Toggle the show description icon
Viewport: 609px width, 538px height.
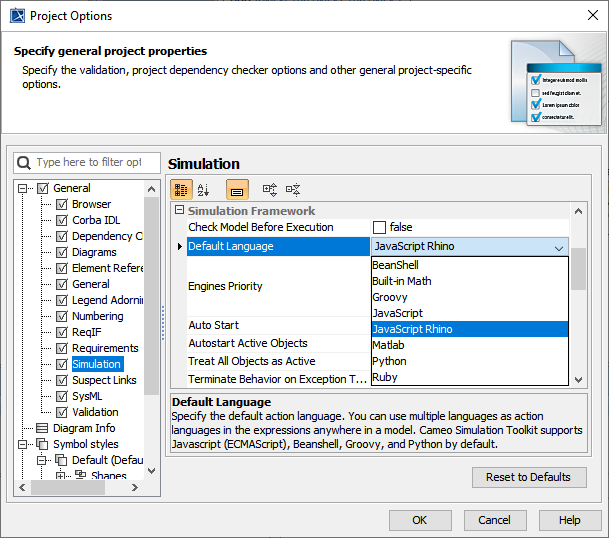coord(237,189)
